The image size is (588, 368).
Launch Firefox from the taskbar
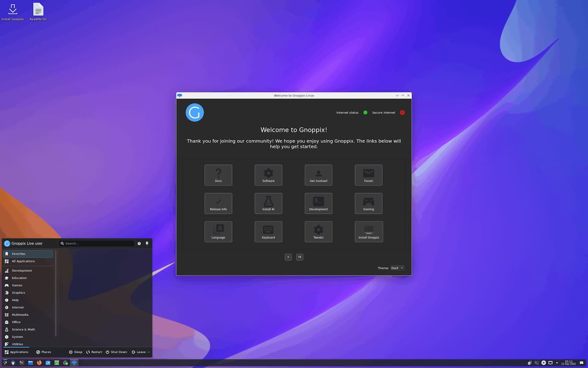click(x=39, y=362)
